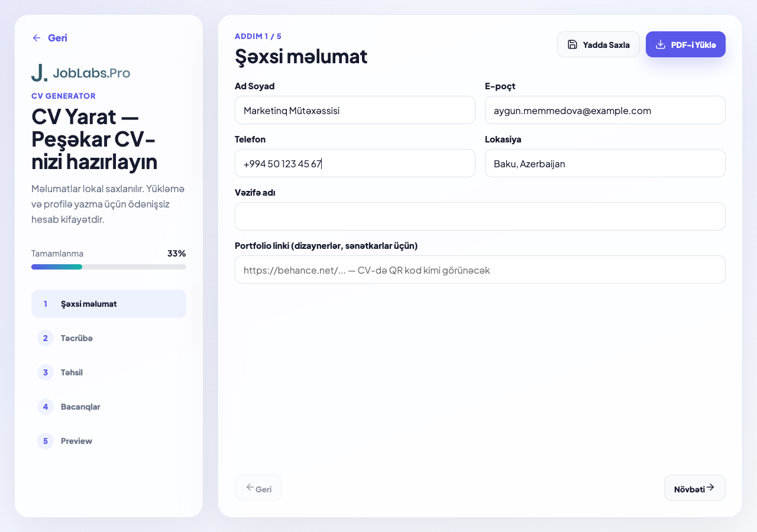Viewport: 757px width, 532px height.
Task: Click the right arrow icon in Növbəti
Action: pos(710,487)
